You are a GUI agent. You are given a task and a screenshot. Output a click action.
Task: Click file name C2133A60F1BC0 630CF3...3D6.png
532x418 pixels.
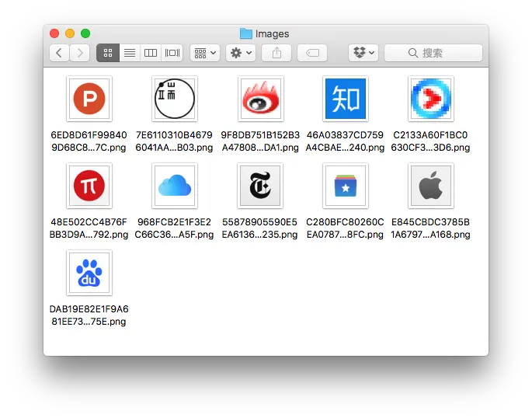[x=430, y=141]
